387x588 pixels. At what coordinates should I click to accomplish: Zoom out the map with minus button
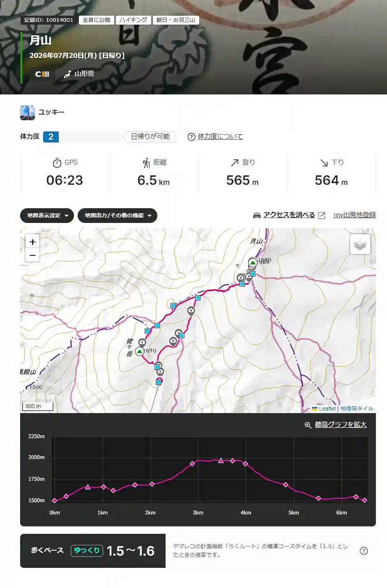(32, 255)
